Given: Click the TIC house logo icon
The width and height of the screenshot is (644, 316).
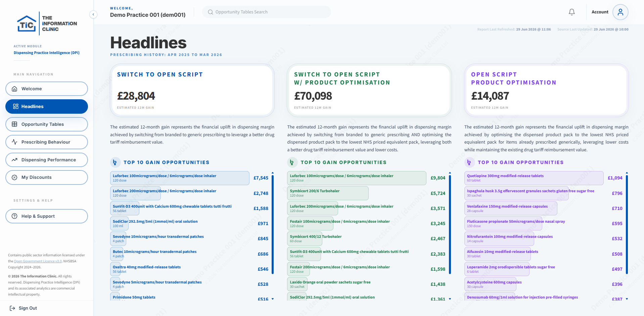Looking at the screenshot, I should click(x=27, y=23).
